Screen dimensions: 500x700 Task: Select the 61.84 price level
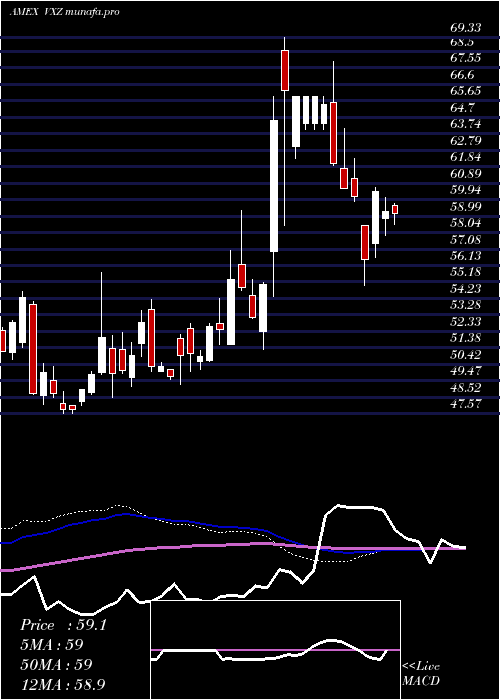465,157
